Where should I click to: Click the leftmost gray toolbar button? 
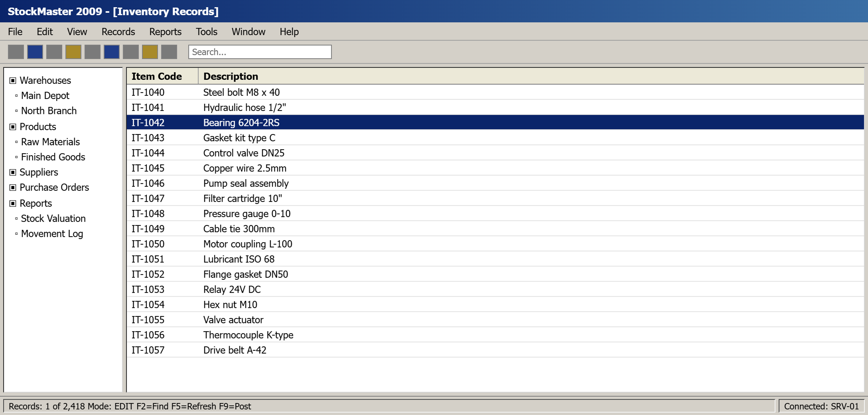[16, 52]
